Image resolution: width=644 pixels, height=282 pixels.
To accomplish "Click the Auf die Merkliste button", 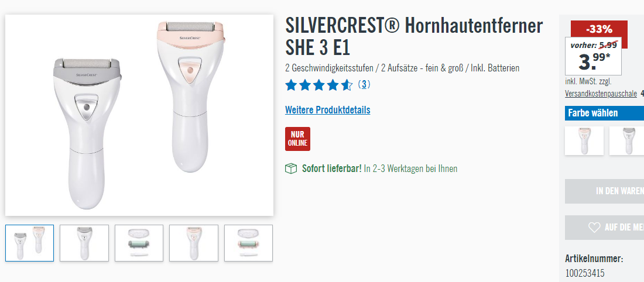I will click(x=604, y=228).
